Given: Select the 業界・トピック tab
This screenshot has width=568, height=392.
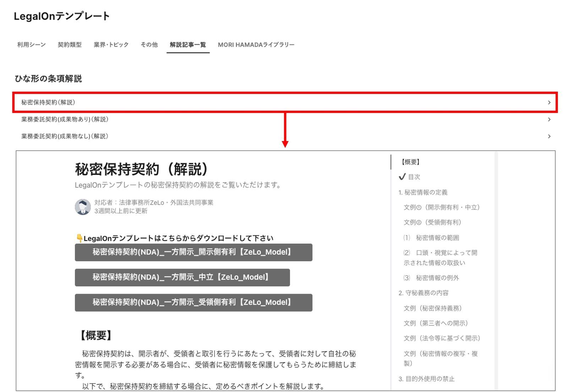Looking at the screenshot, I should [x=111, y=45].
